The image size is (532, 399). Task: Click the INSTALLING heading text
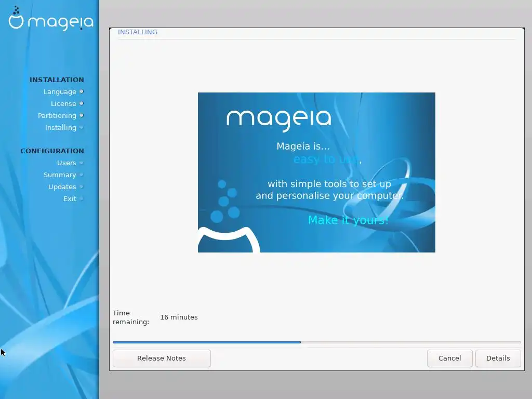137,32
